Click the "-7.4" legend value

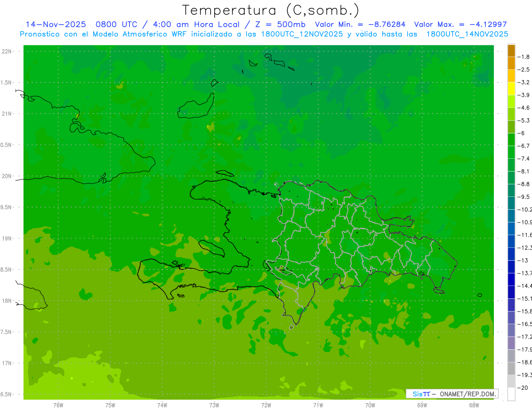click(524, 158)
